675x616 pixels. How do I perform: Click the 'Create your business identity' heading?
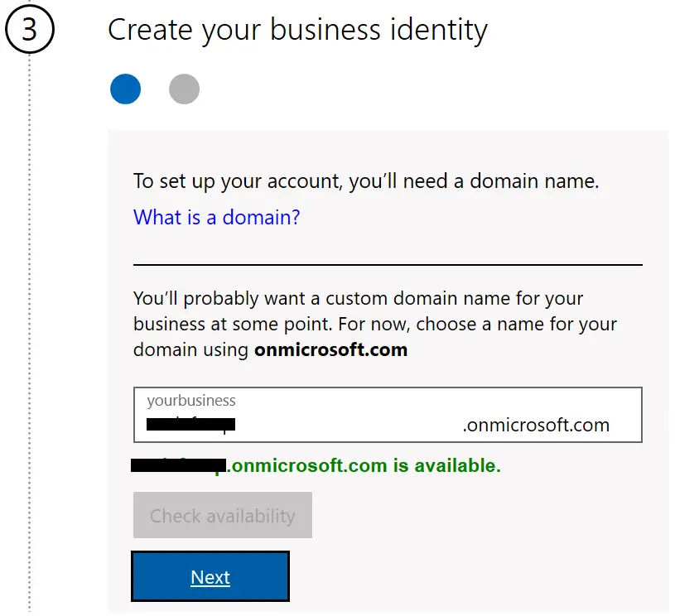(297, 30)
